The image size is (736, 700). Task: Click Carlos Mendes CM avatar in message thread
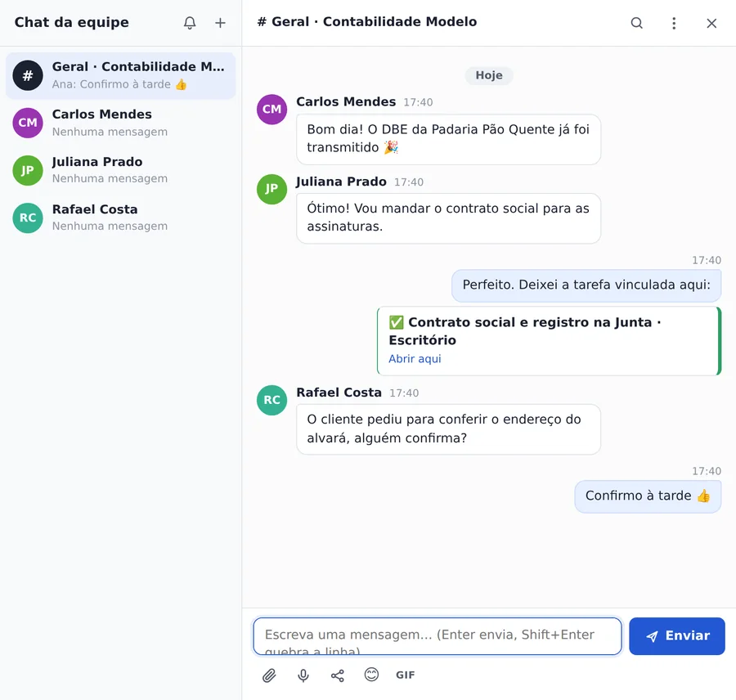point(272,110)
